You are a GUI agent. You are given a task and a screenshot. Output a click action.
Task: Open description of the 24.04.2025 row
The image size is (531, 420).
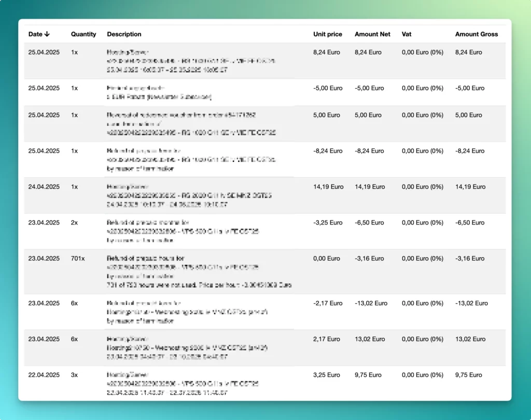pyautogui.click(x=189, y=195)
